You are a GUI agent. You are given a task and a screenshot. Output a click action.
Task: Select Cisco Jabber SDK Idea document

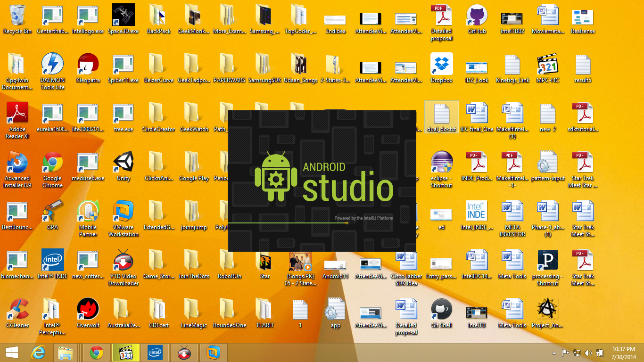(406, 268)
